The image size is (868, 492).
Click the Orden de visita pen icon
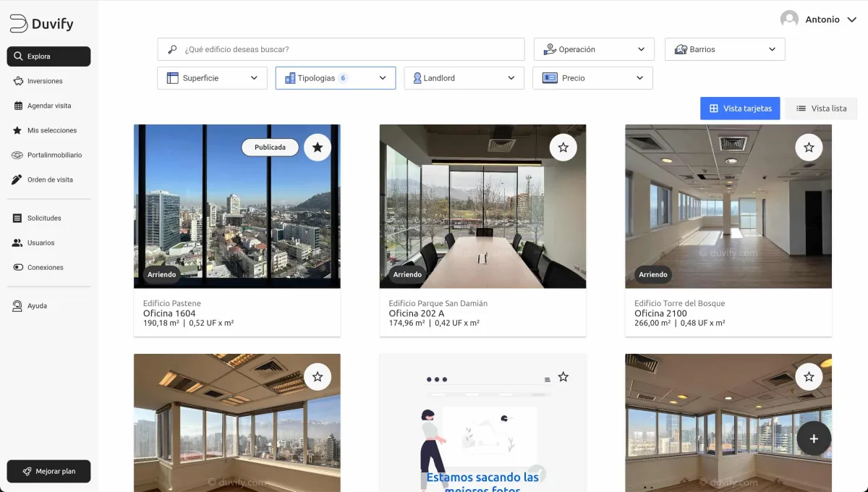click(17, 179)
